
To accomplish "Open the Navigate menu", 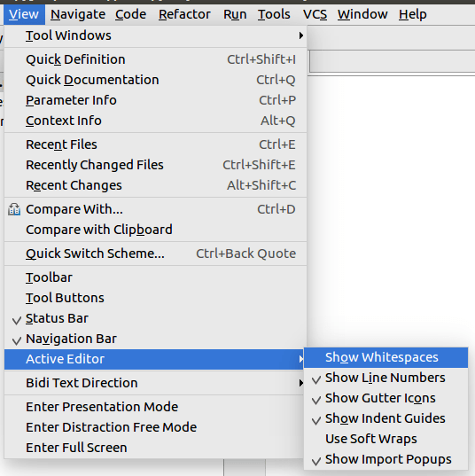I will pyautogui.click(x=78, y=14).
